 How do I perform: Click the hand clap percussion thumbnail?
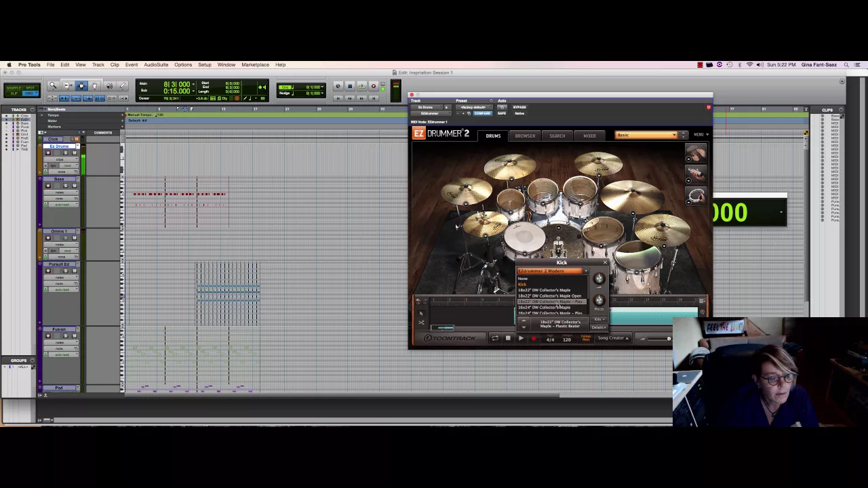[695, 153]
